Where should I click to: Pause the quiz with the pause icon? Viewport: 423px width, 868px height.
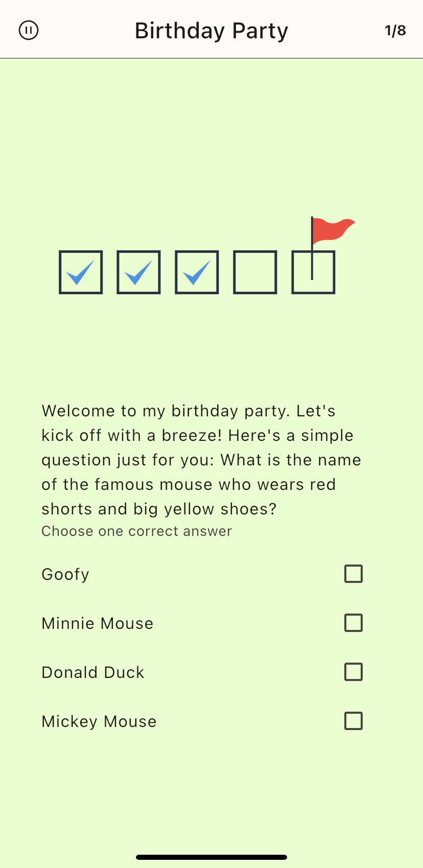point(29,30)
